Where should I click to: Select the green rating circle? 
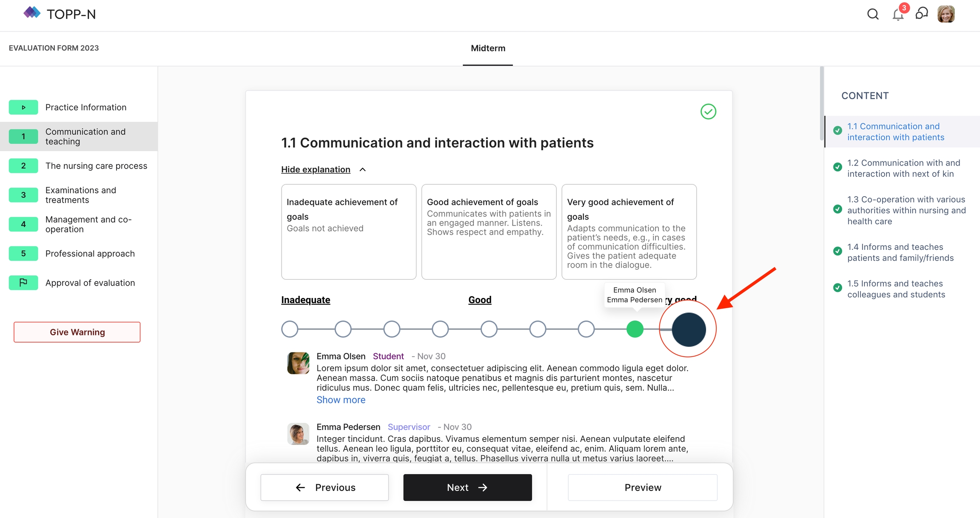point(635,329)
